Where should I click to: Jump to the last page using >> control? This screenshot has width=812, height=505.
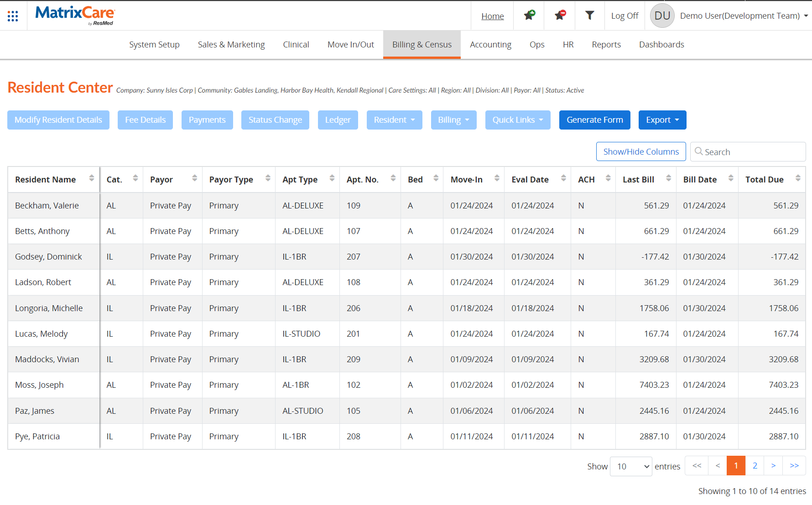794,465
